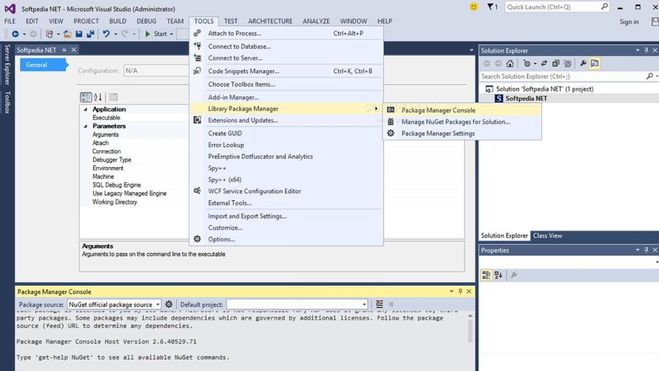659x371 pixels.
Task: Open Server Explorer side tab
Action: tap(7, 64)
